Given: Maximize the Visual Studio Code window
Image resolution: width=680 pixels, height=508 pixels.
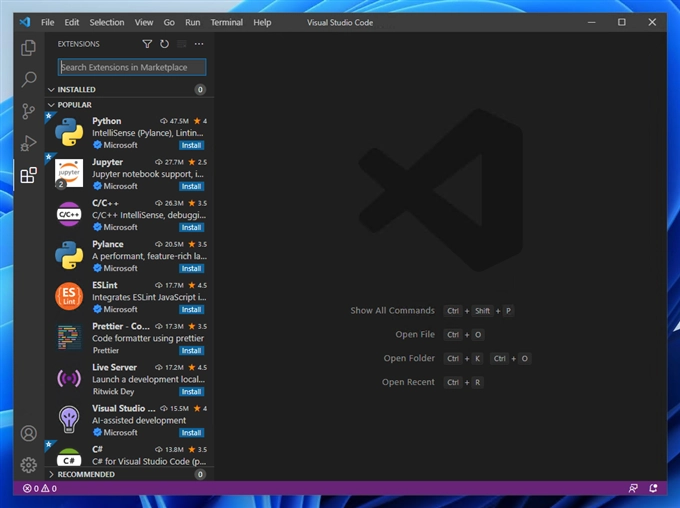Looking at the screenshot, I should [x=622, y=22].
